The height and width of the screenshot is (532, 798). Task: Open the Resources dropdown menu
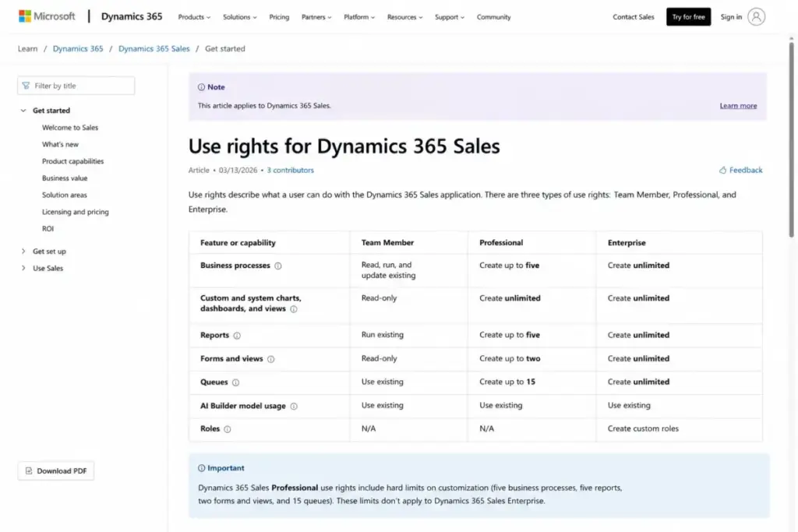coord(404,17)
